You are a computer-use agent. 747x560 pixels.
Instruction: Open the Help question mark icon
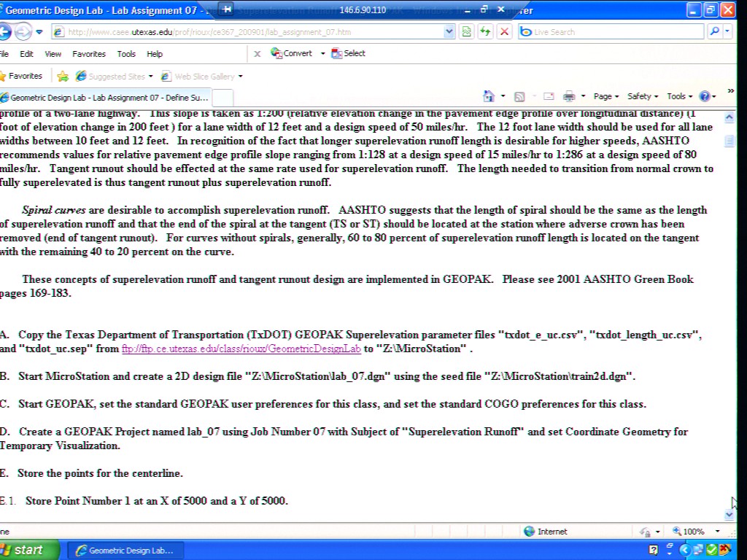pos(707,96)
